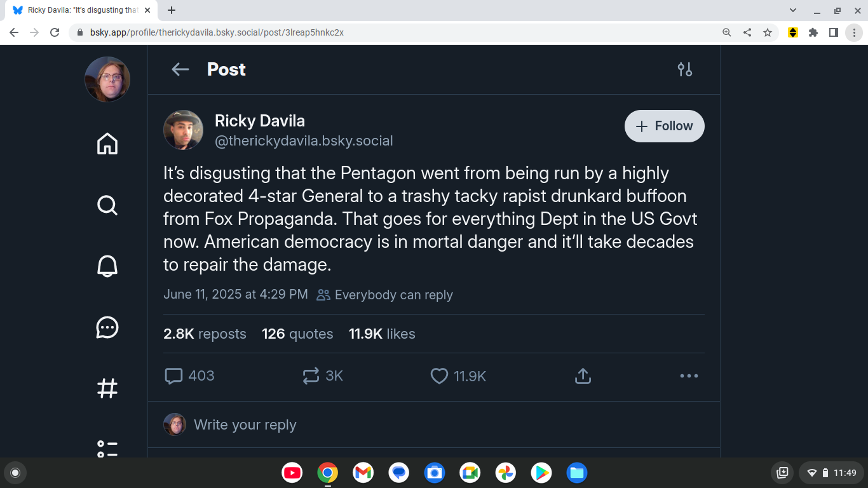Open Ricky Davila's avatar thumbnail
868x488 pixels.
[184, 130]
